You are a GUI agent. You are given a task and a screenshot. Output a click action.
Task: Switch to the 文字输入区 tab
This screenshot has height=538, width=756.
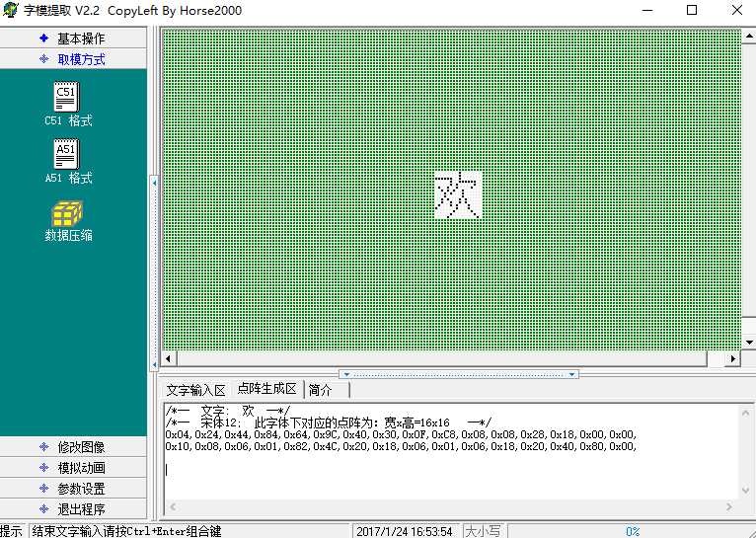point(195,390)
